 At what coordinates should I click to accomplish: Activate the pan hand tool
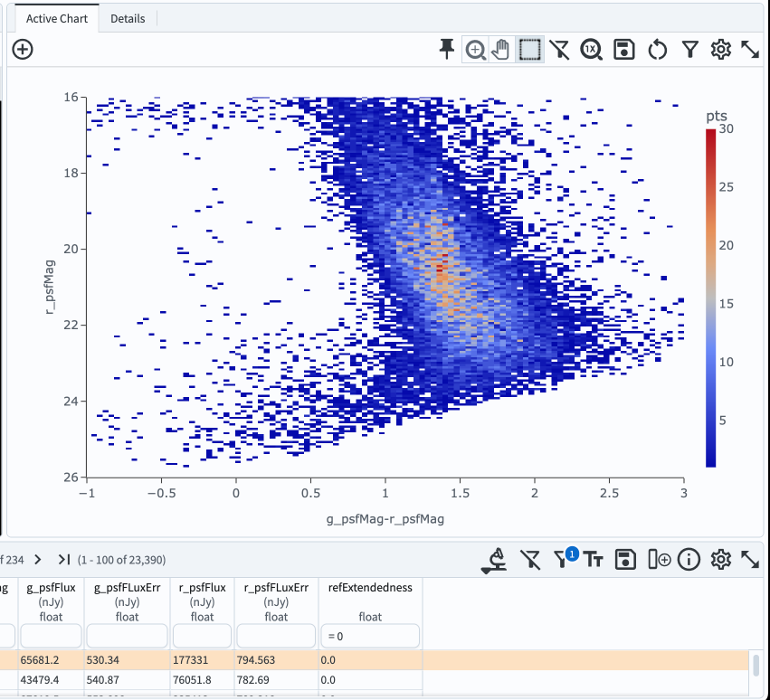[499, 50]
